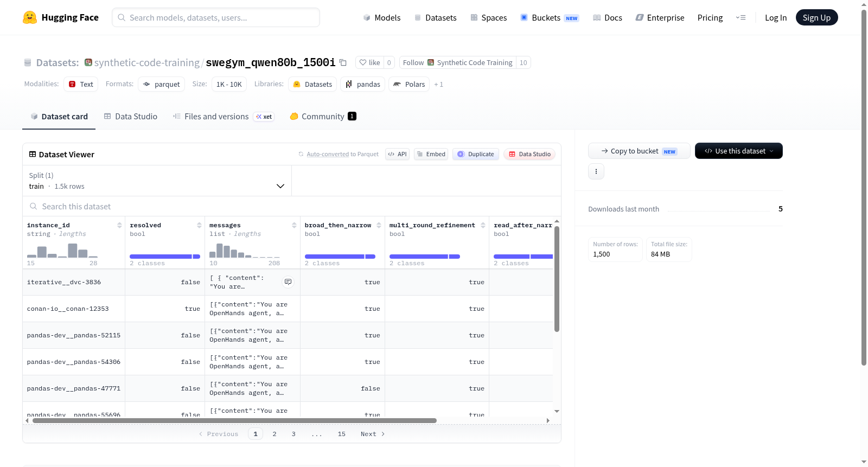This screenshot has width=868, height=467.
Task: Click Log In
Action: point(776,17)
